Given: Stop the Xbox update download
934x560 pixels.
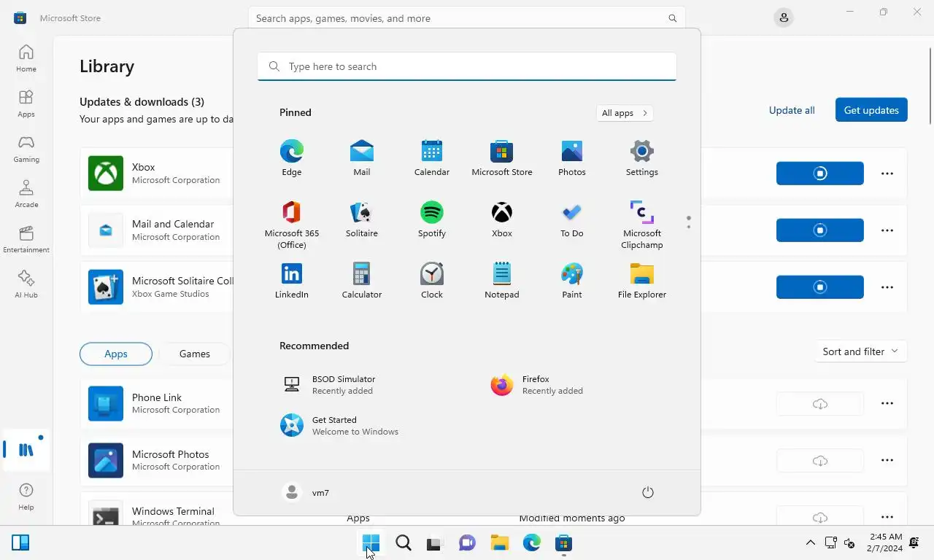Looking at the screenshot, I should (820, 174).
